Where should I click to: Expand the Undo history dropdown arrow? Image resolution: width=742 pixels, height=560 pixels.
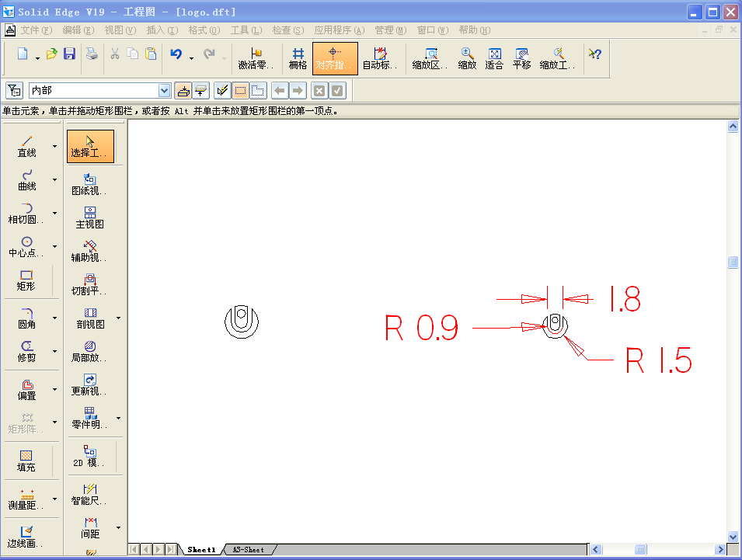pos(191,59)
